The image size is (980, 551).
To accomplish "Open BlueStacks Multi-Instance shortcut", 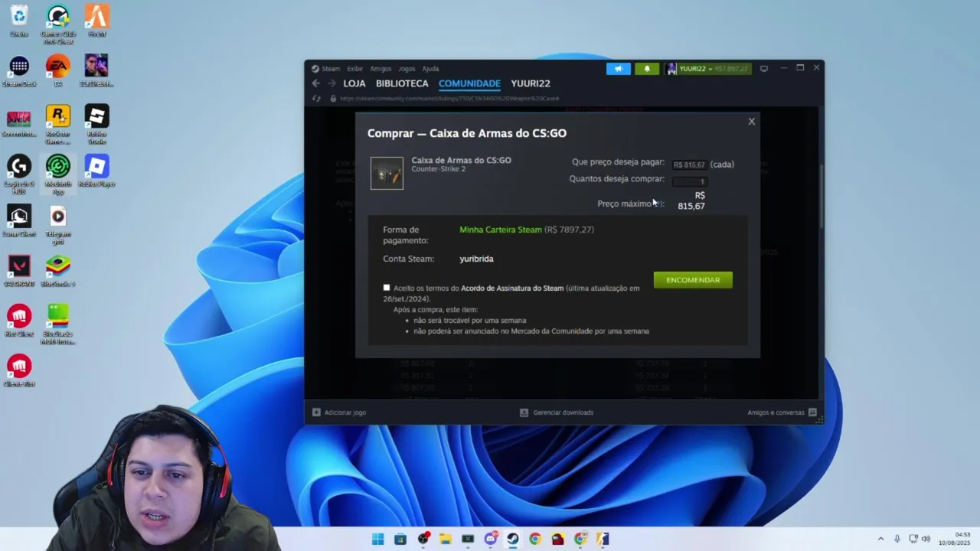I will tap(57, 324).
